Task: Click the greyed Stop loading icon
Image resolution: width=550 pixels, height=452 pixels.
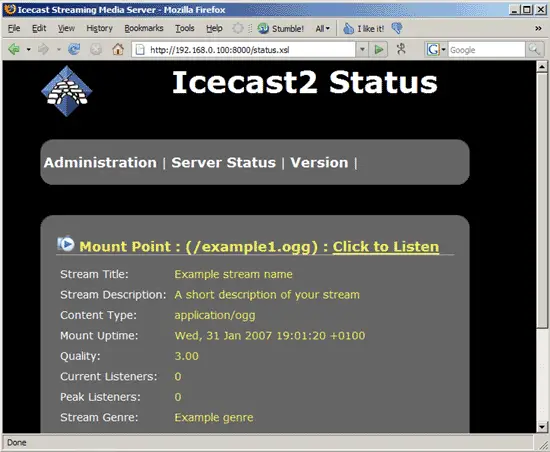Action: 96,49
